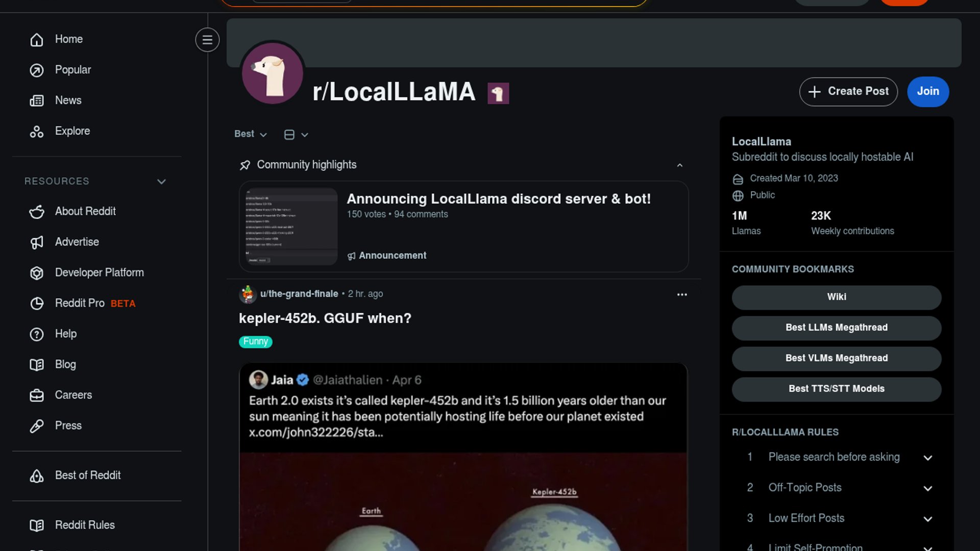Viewport: 980px width, 551px height.
Task: Open the Best LLMs Megathread bookmark
Action: (x=837, y=328)
